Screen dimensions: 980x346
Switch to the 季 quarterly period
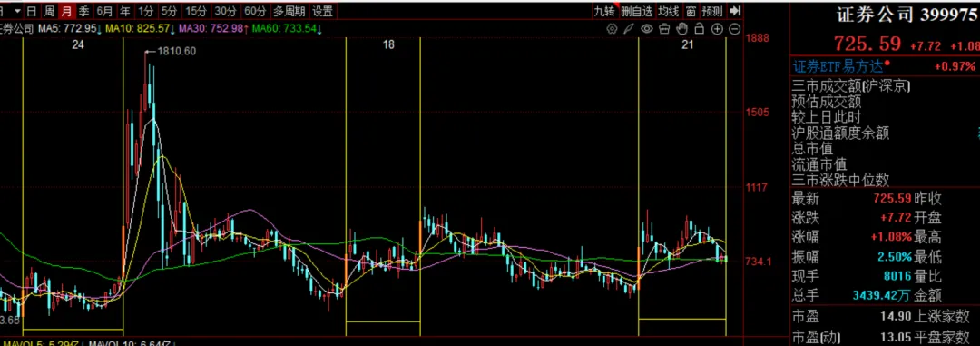point(83,11)
